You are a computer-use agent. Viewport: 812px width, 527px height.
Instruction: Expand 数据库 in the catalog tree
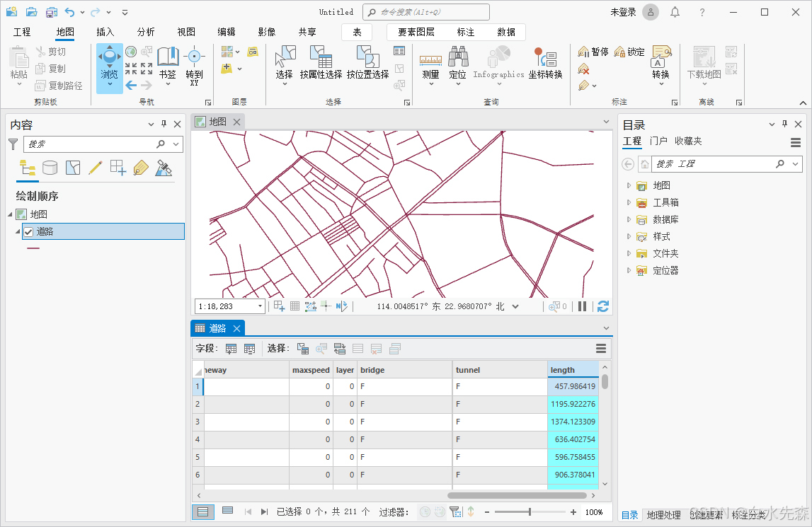coord(629,219)
